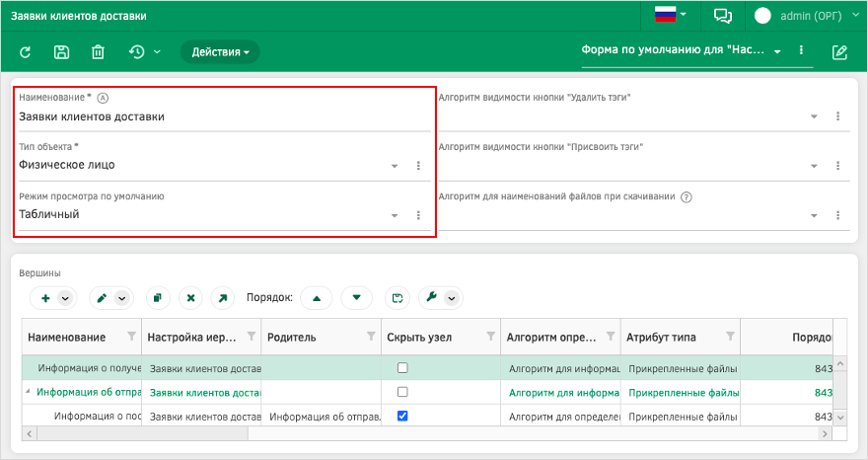
Task: Edit vertex with pencil button
Action: tap(102, 298)
